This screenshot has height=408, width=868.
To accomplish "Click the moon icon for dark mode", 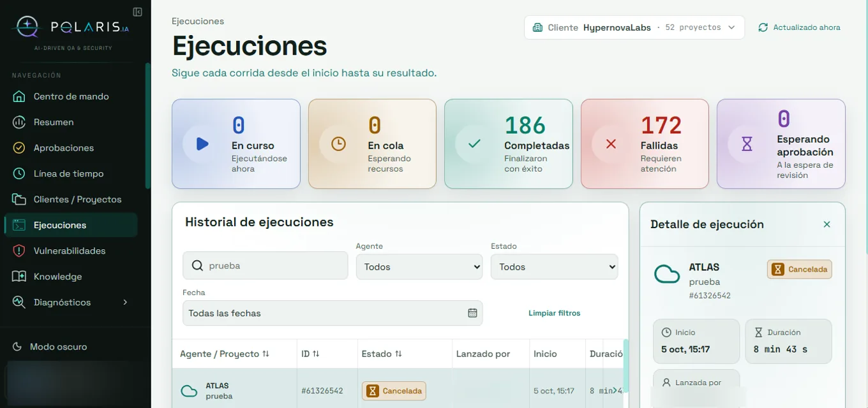I will click(17, 347).
